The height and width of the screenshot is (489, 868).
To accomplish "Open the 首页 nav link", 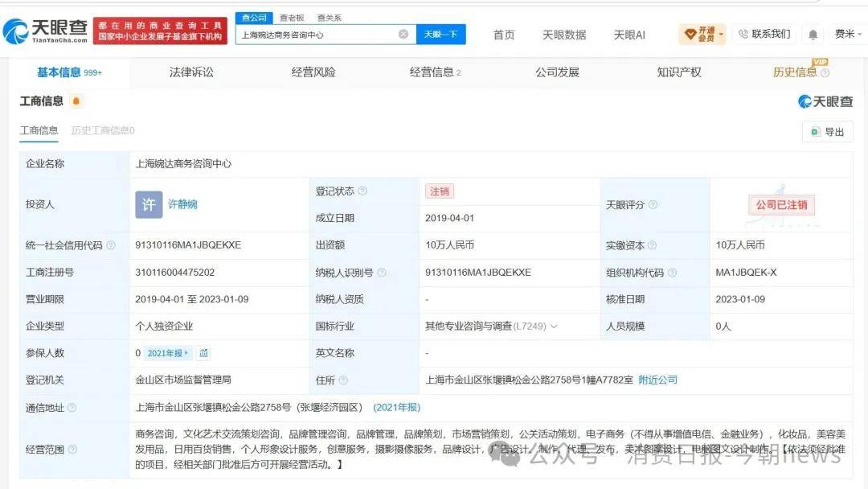I will point(504,35).
